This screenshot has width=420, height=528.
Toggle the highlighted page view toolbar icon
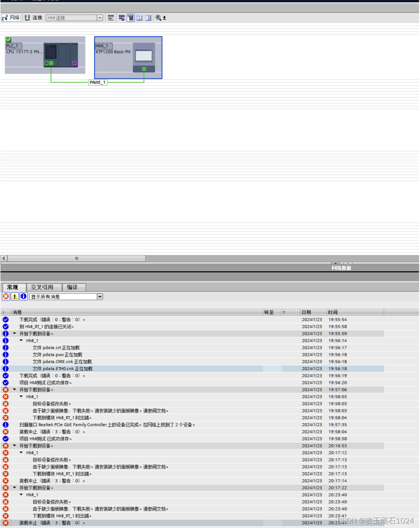point(131,18)
